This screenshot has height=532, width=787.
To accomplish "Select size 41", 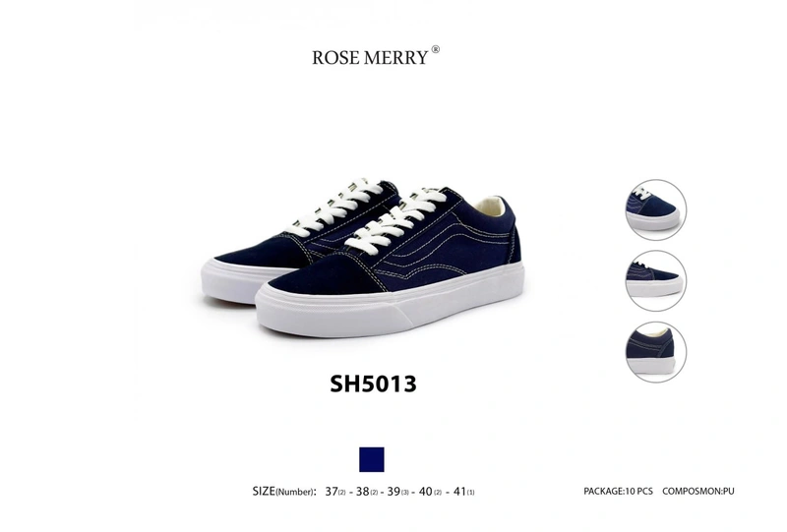I will click(x=463, y=492).
